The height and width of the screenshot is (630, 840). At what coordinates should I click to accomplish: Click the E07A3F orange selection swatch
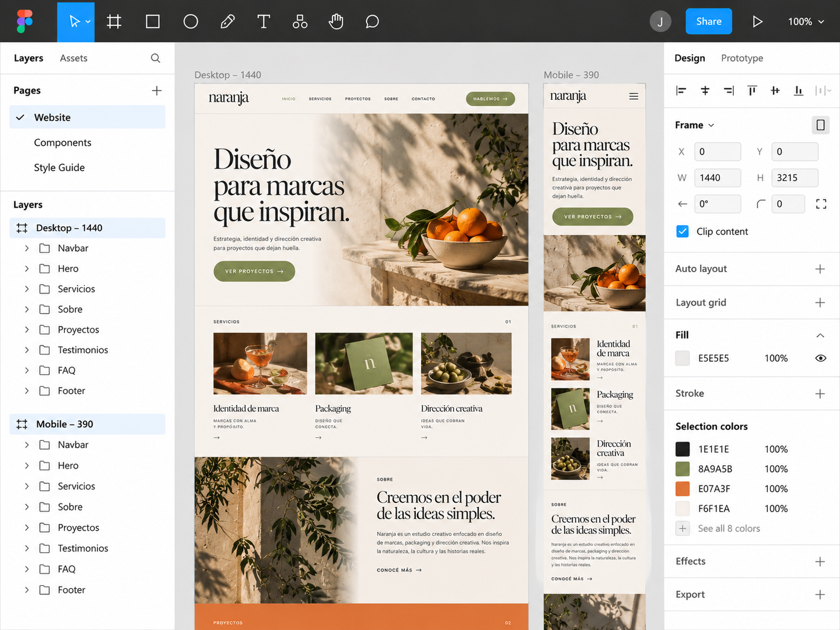pyautogui.click(x=682, y=488)
